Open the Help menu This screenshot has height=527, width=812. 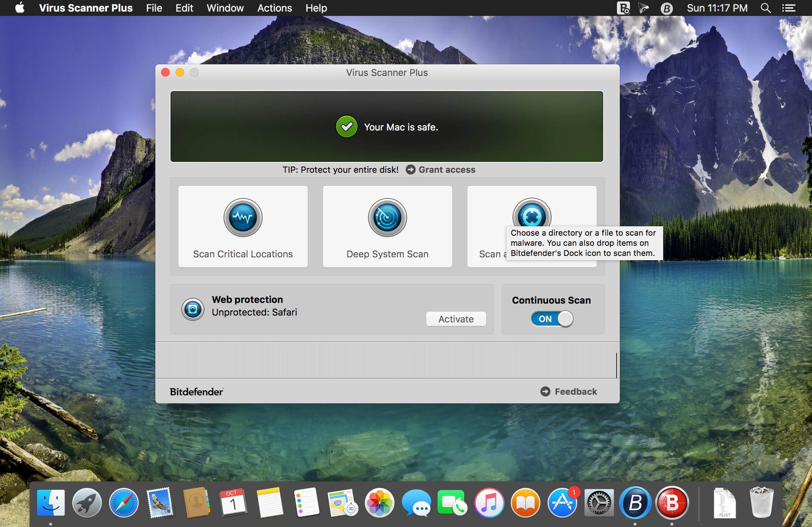[316, 8]
